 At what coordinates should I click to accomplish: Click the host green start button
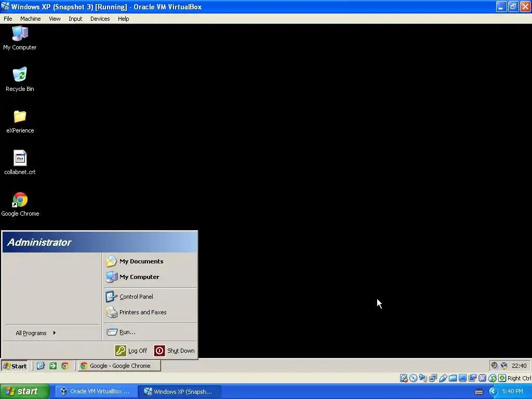(x=25, y=392)
